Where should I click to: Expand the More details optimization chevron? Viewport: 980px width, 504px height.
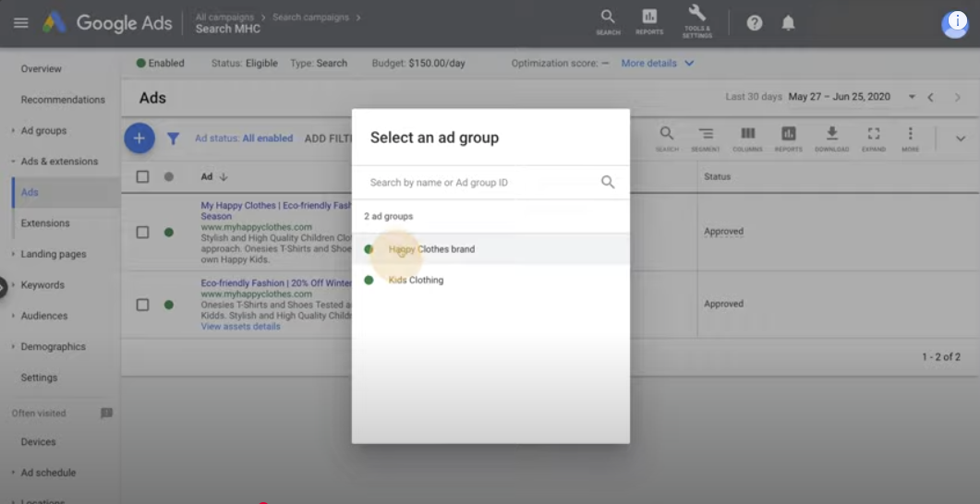689,63
